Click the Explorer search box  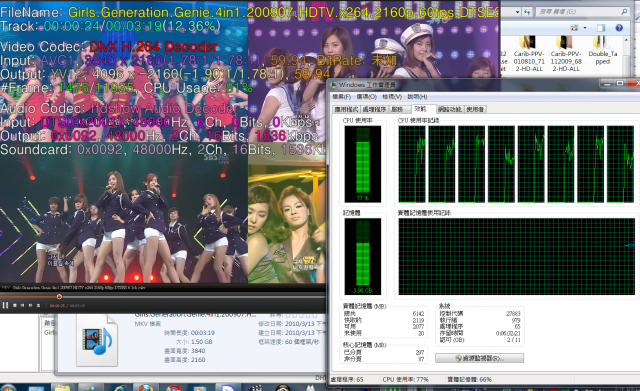point(582,12)
